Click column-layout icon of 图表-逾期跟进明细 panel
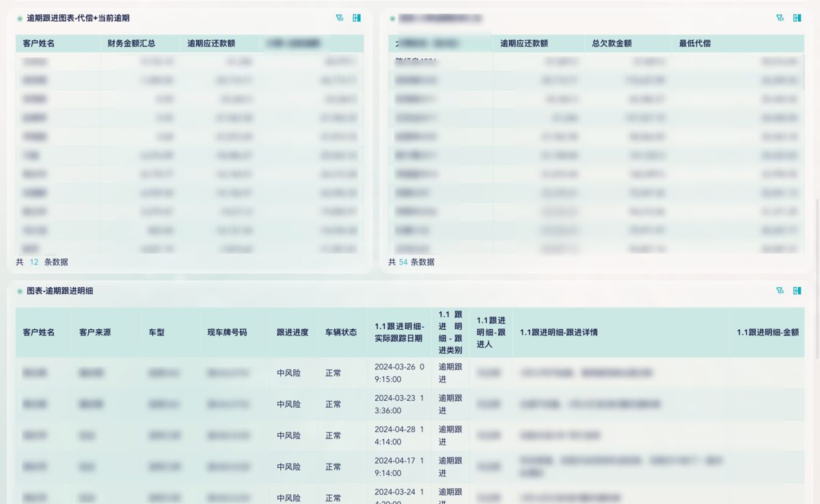820x504 pixels. pos(797,291)
